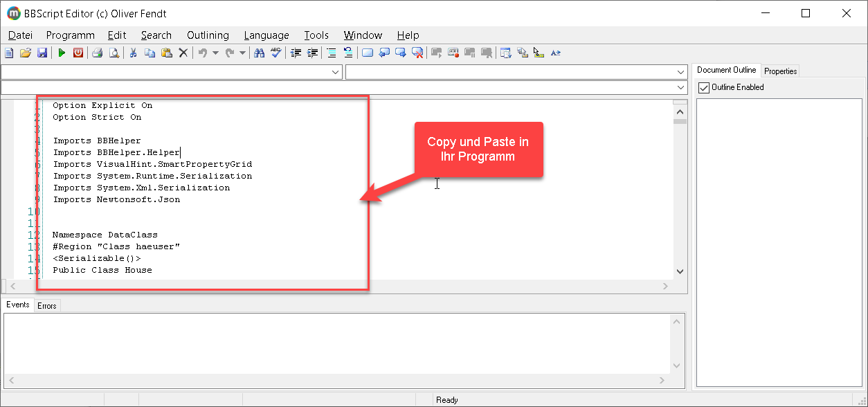Open the undo history dropdown arrow

coord(215,53)
